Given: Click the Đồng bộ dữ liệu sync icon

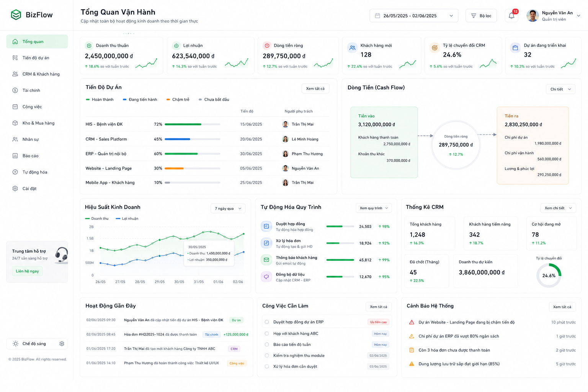Looking at the screenshot, I should (266, 277).
